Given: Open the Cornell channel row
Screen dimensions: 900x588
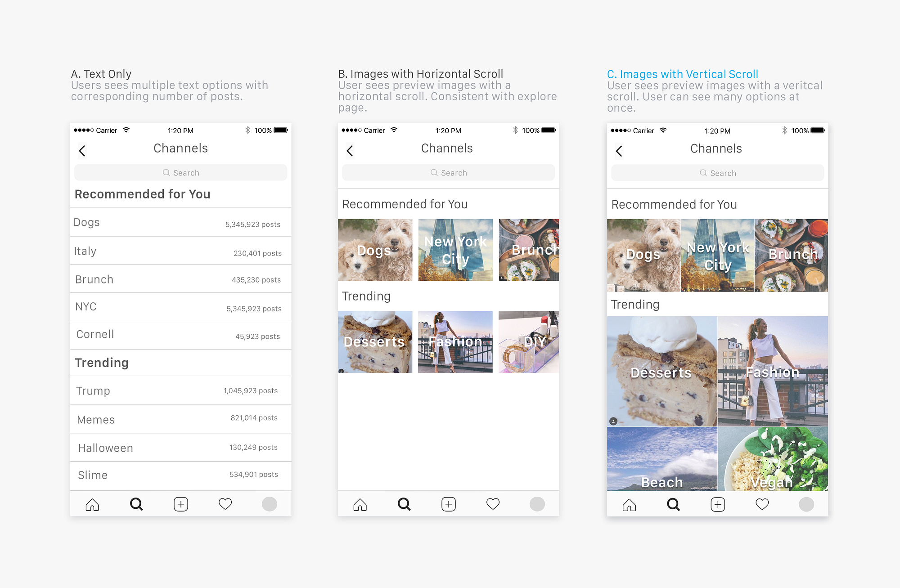Looking at the screenshot, I should pos(180,335).
